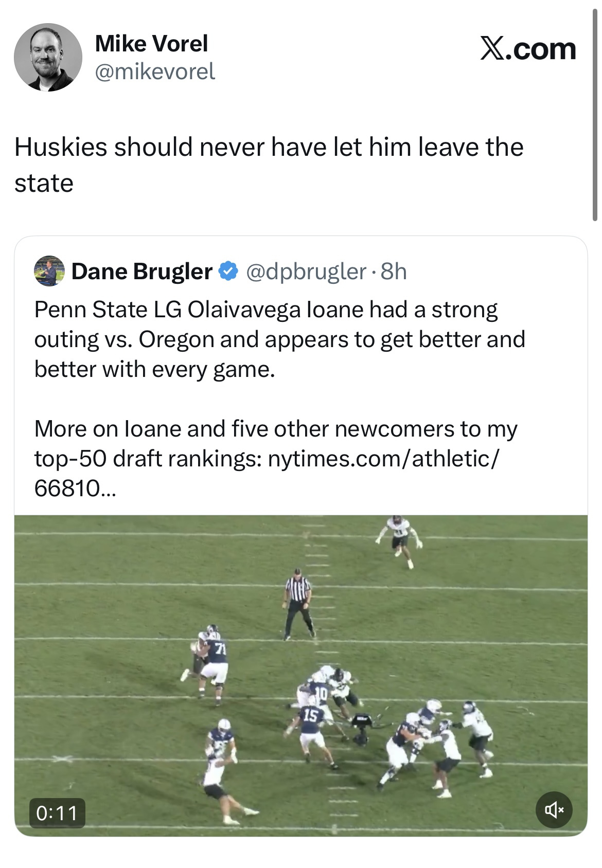
Task: Unmute the video with the speaker icon
Action: point(554,810)
